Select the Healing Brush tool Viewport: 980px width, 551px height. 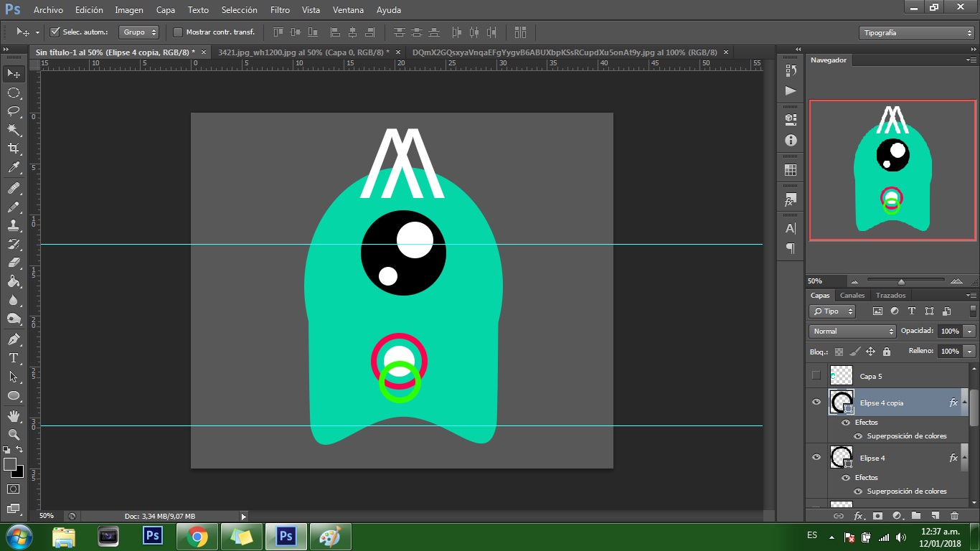tap(14, 188)
